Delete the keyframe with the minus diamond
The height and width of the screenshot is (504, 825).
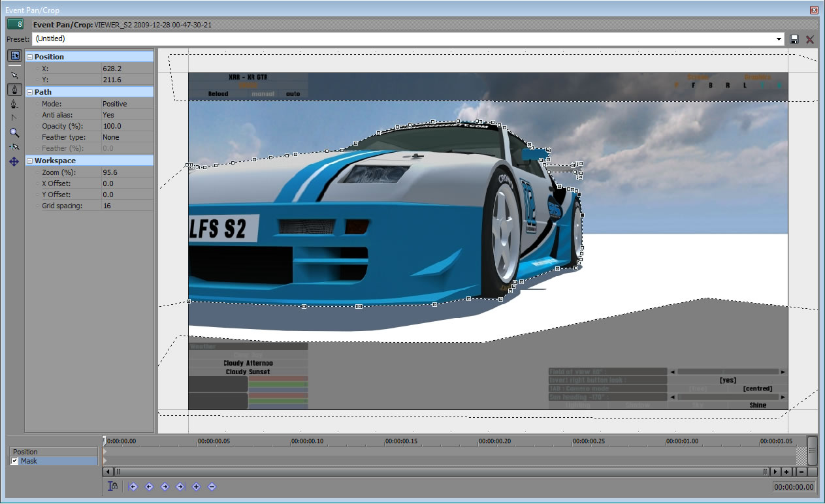212,486
